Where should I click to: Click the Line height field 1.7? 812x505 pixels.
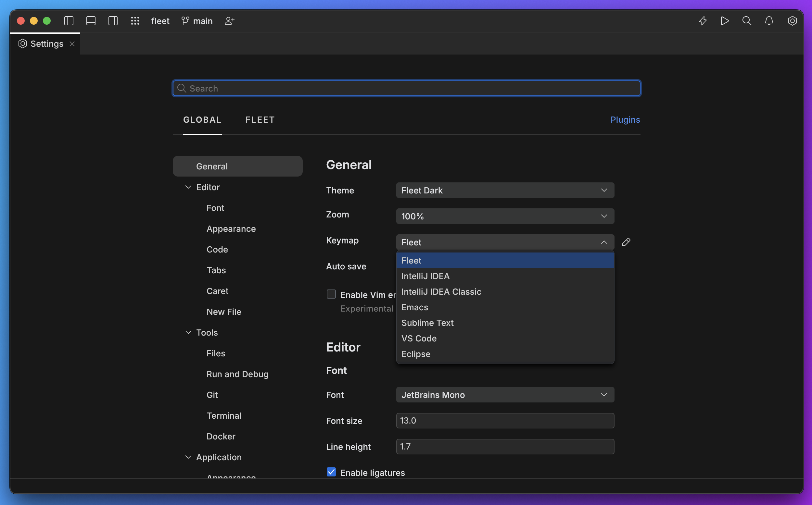[x=505, y=447]
